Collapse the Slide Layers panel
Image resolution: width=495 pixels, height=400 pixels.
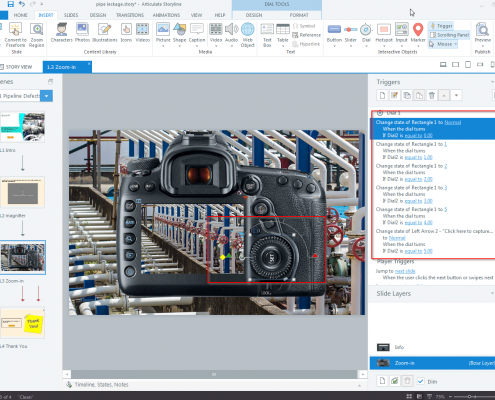pyautogui.click(x=492, y=294)
